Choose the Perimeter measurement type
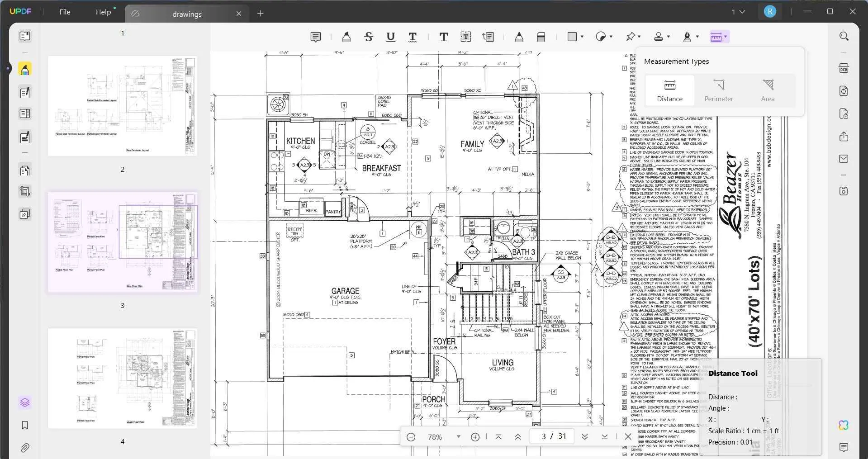The height and width of the screenshot is (459, 868). (719, 91)
